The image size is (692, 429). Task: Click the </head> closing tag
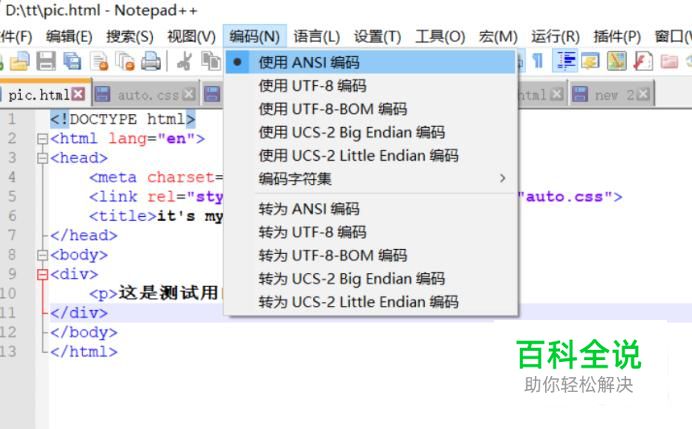click(84, 236)
